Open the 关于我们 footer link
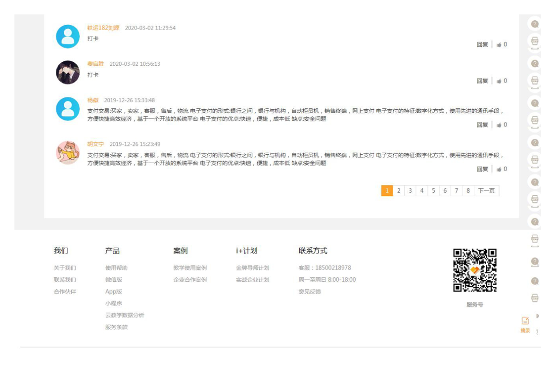Image resolution: width=555 pixels, height=392 pixels. tap(65, 268)
